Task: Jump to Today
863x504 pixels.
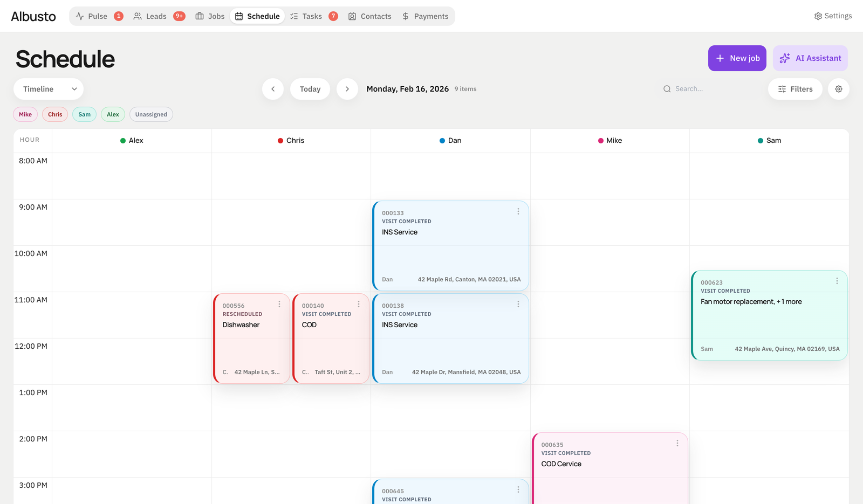Action: pyautogui.click(x=310, y=89)
